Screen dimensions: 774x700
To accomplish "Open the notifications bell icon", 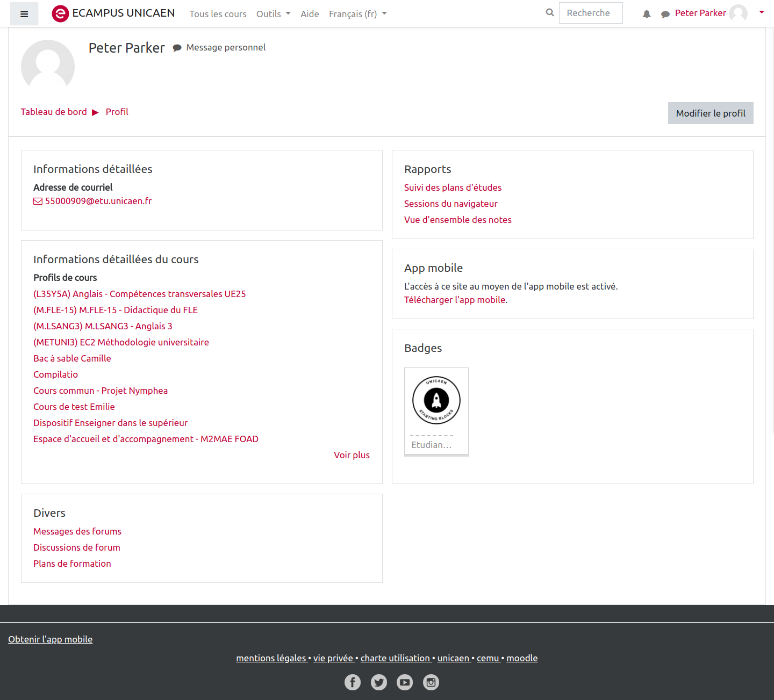I will click(647, 14).
